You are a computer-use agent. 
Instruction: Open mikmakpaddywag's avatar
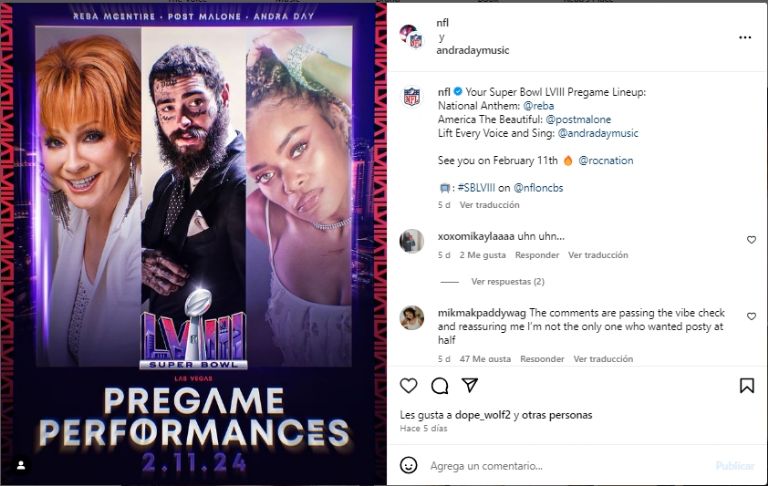(411, 317)
